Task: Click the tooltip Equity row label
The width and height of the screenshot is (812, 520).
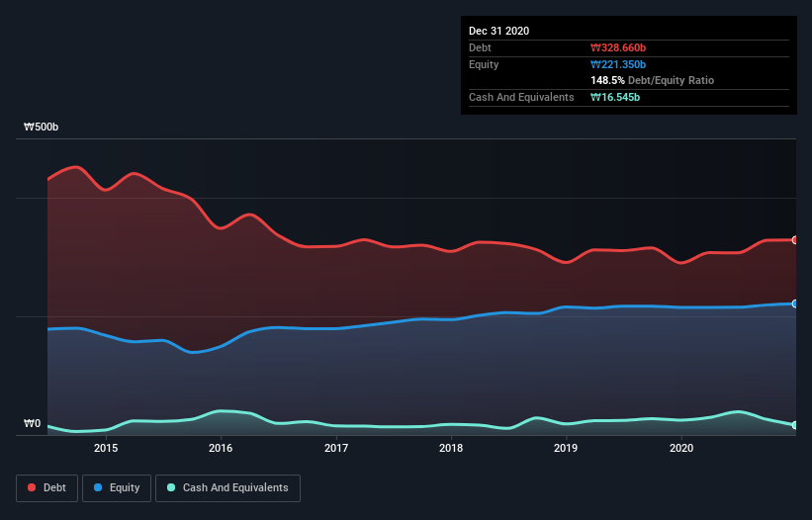Action: coord(484,64)
